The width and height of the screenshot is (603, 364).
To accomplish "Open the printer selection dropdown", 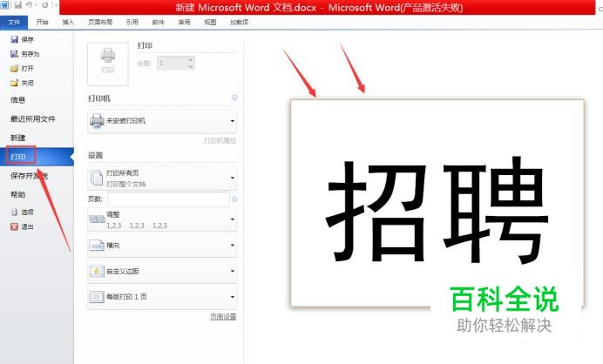I will click(162, 121).
